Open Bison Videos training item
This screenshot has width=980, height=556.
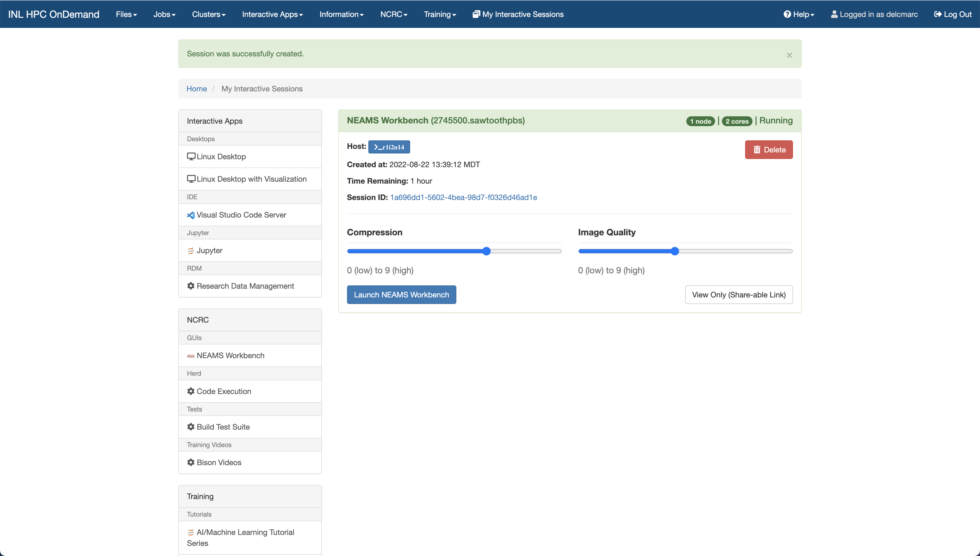pos(250,462)
